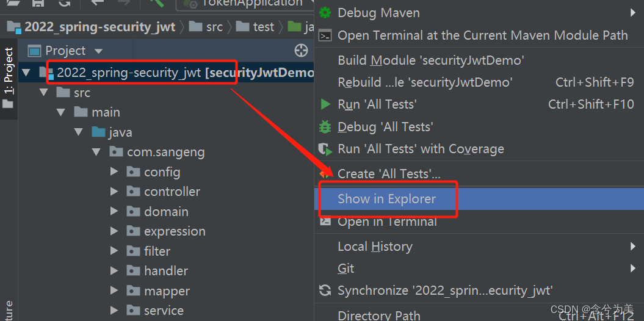This screenshot has width=644, height=321.
Task: Expand the mapper package
Action: (x=114, y=290)
